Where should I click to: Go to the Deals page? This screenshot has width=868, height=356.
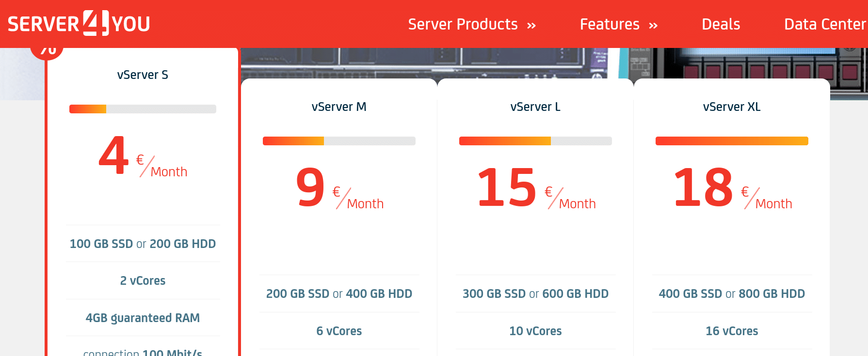721,24
